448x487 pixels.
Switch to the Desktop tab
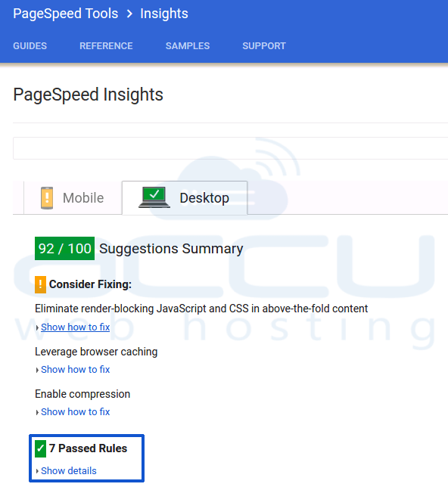coord(185,198)
